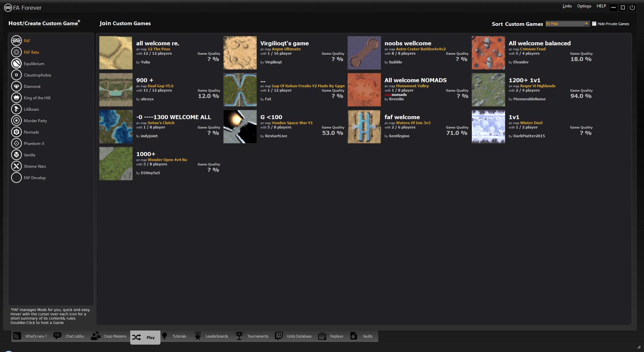This screenshot has width=644, height=352.
Task: Click the Replays TV icon
Action: click(x=322, y=336)
